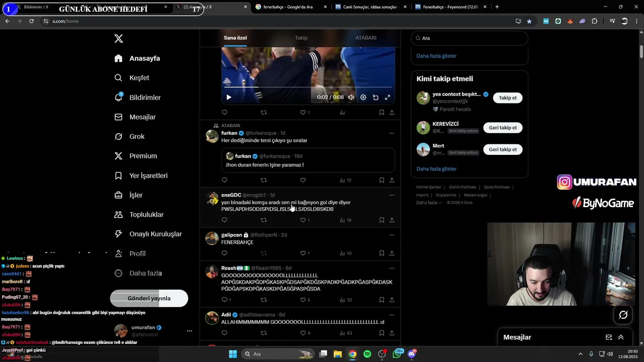Repost the ensGDC post
This screenshot has width=644, height=362.
click(264, 220)
